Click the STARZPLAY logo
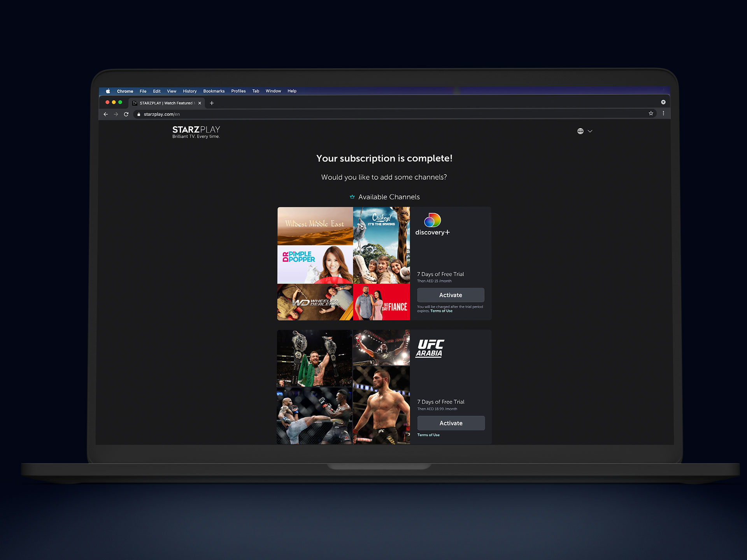This screenshot has height=560, width=747. (196, 130)
